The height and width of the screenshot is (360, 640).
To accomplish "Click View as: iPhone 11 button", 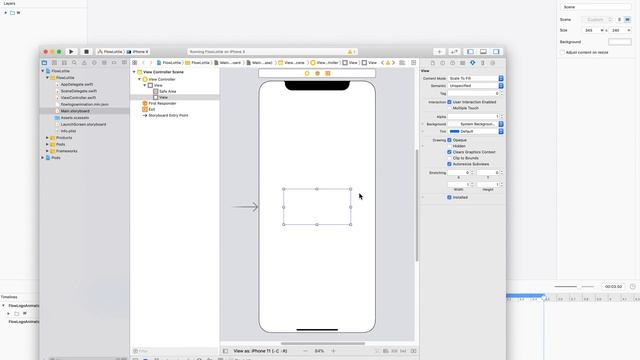I will [260, 351].
